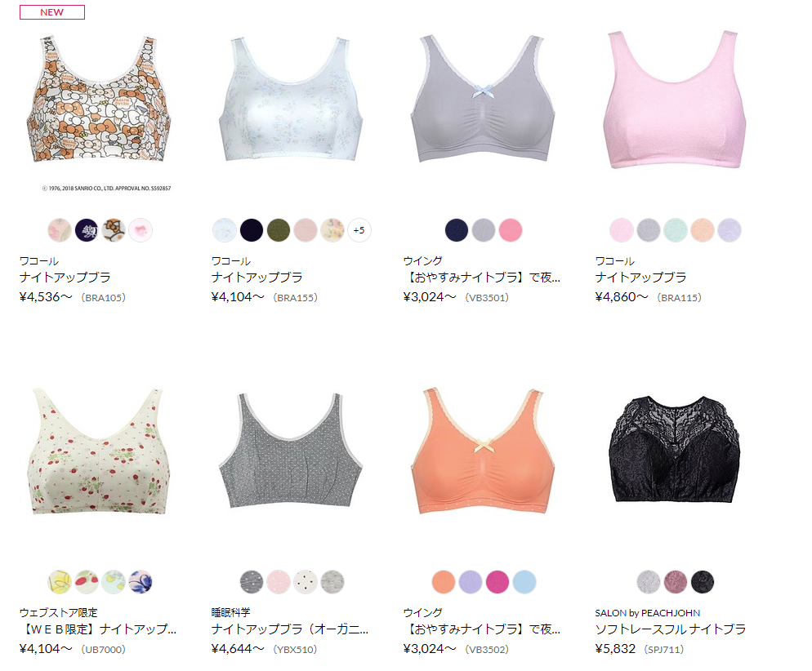This screenshot has height=671, width=812.
Task: Open the 【ＷＥＢ限定】ナイトアップ product link
Action: [98, 629]
